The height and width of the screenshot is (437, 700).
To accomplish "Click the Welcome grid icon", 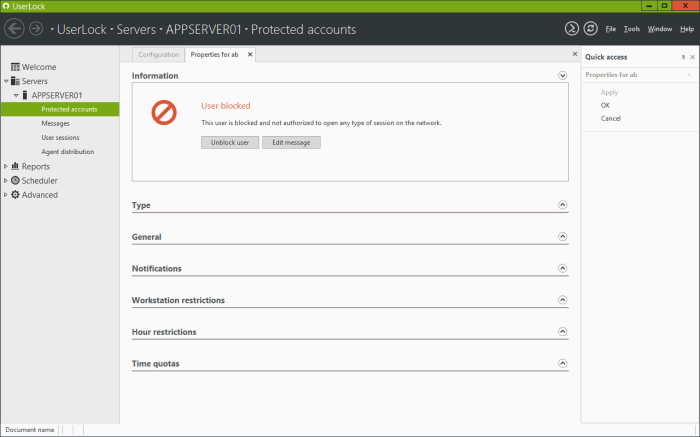I will pos(15,67).
